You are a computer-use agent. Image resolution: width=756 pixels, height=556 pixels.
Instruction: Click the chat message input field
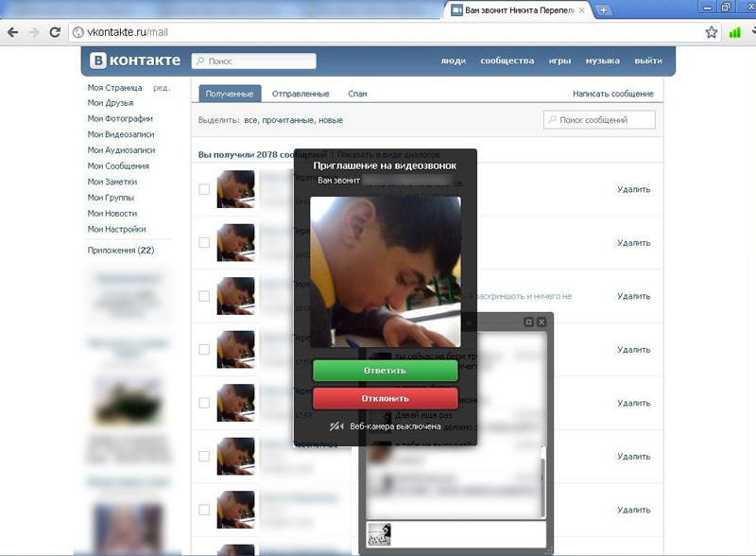coord(456,534)
